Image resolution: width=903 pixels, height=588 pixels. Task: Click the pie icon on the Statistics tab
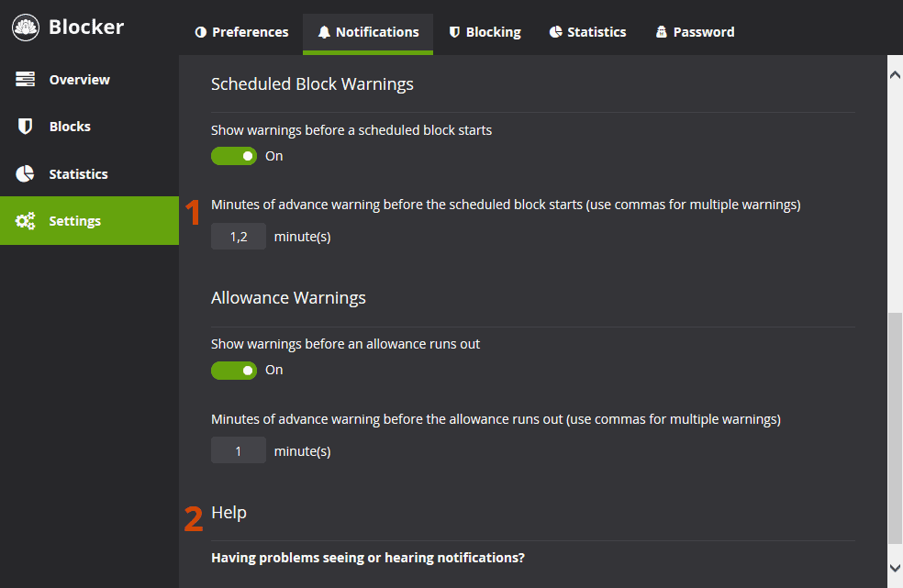[x=554, y=31]
